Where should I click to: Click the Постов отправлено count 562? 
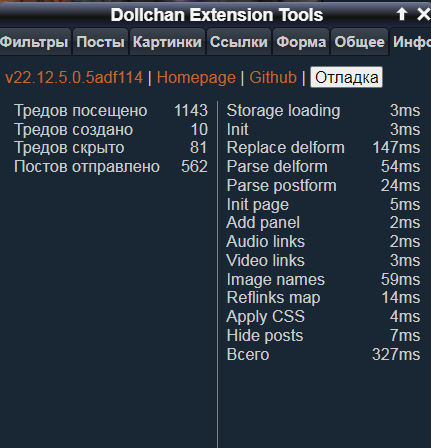pyautogui.click(x=194, y=167)
